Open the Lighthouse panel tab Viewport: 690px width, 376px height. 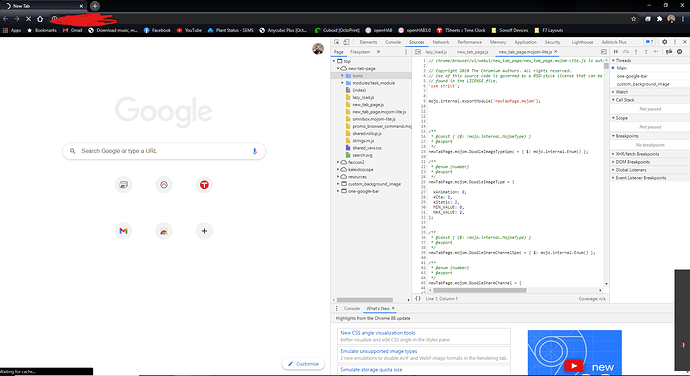582,42
